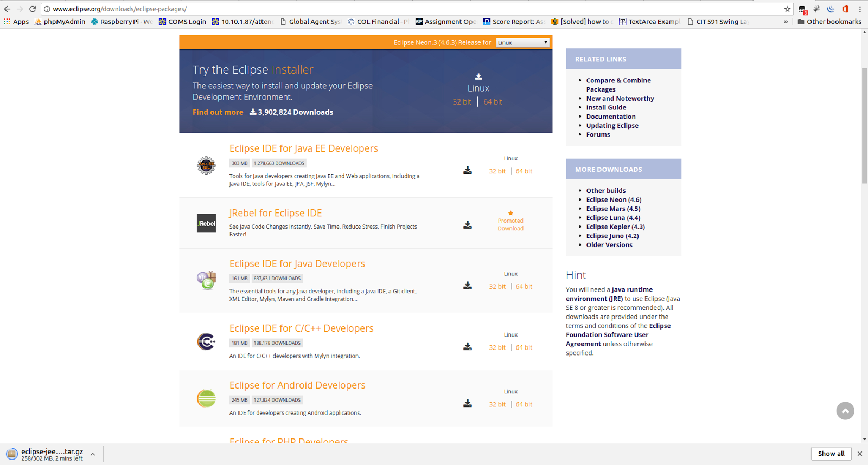Open Chrome menu three-dot icon
Screen dimensions: 868x465
[860, 9]
